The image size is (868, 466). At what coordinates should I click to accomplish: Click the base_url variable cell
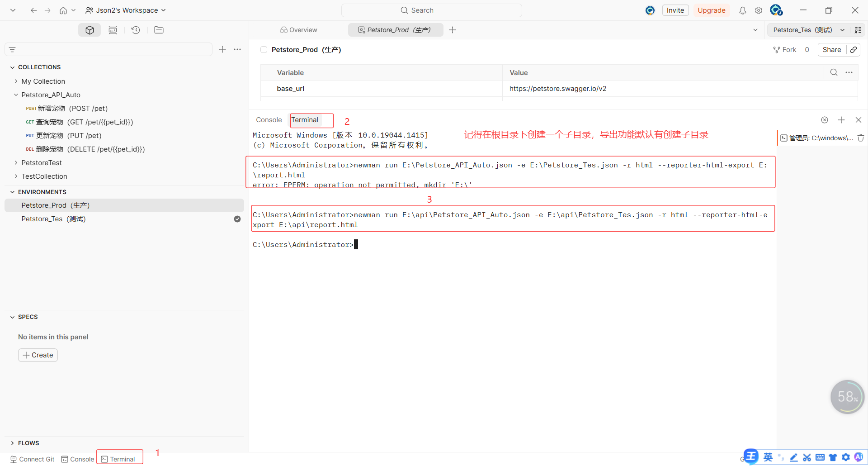(x=381, y=89)
